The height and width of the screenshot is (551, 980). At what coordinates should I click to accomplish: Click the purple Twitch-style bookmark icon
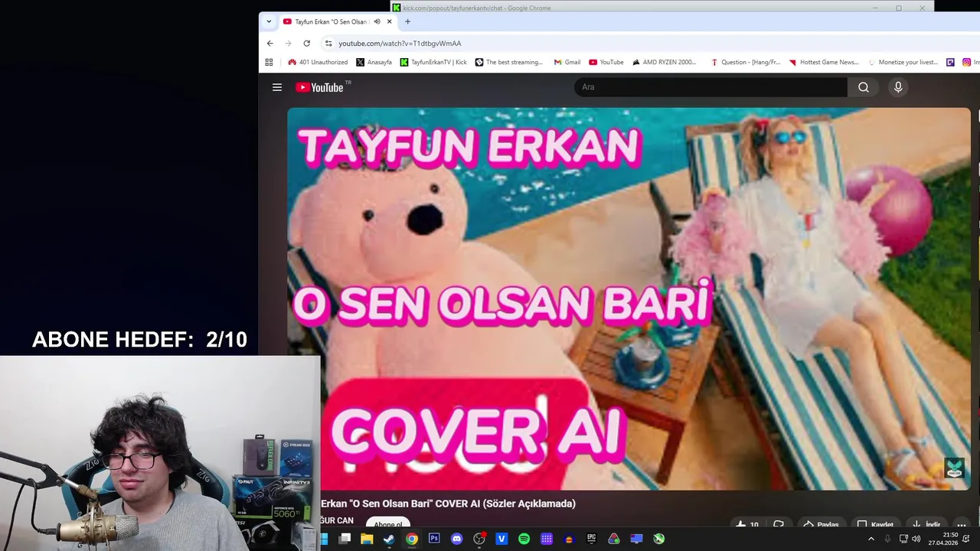click(x=951, y=62)
